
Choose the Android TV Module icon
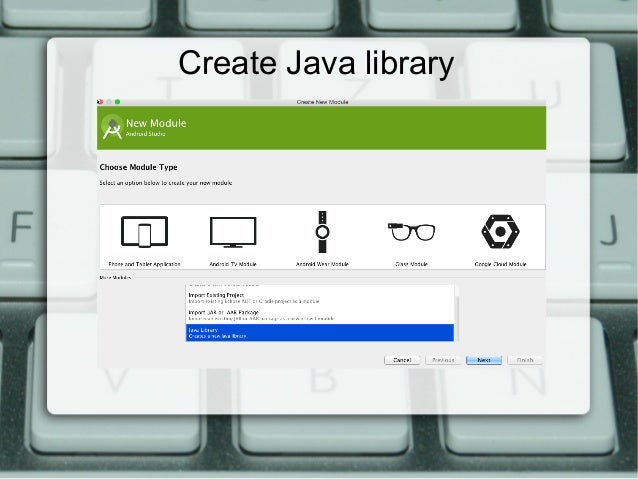[x=233, y=232]
